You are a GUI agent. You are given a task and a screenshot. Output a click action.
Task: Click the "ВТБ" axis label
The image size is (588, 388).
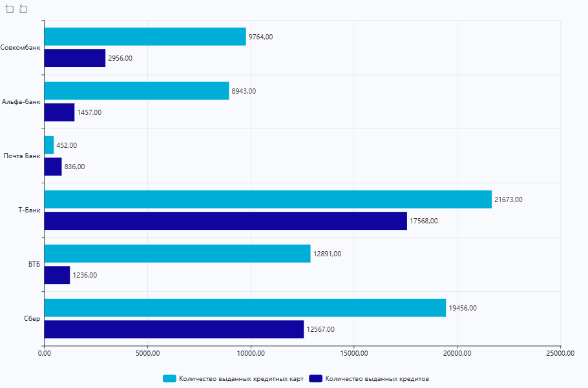point(34,265)
